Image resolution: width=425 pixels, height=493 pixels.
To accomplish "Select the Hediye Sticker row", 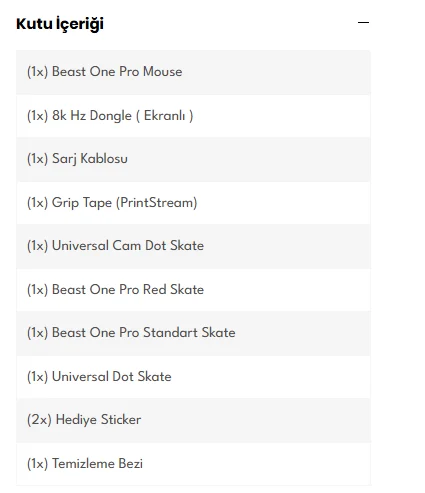I will 193,420.
